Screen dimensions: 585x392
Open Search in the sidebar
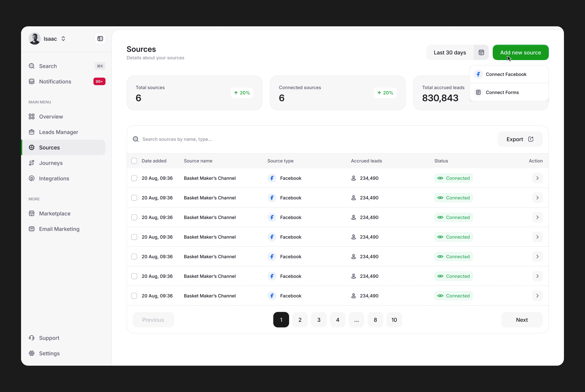(67, 66)
